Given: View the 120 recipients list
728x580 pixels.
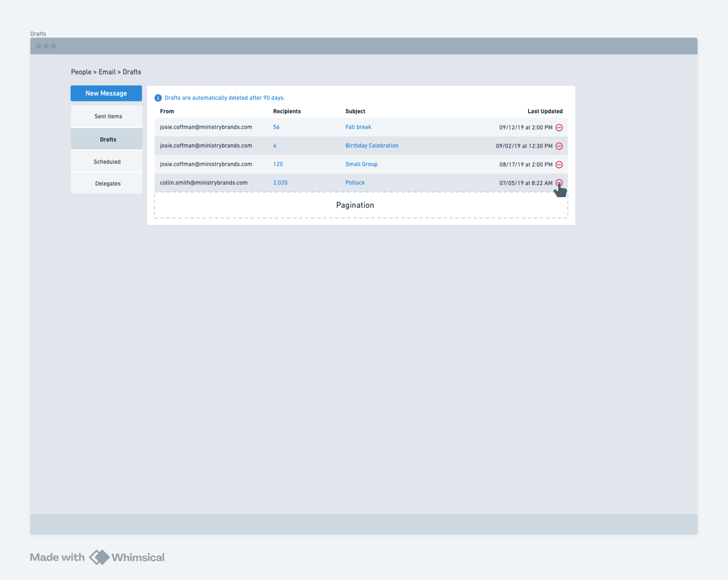Looking at the screenshot, I should [x=278, y=164].
